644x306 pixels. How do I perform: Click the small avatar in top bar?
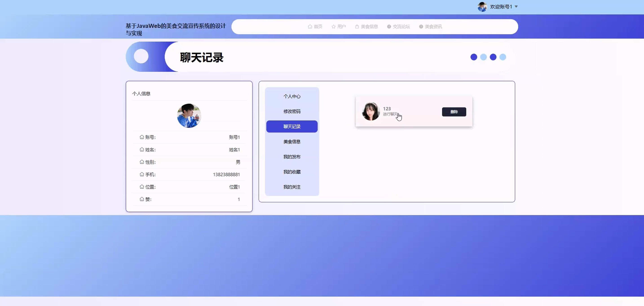(482, 7)
